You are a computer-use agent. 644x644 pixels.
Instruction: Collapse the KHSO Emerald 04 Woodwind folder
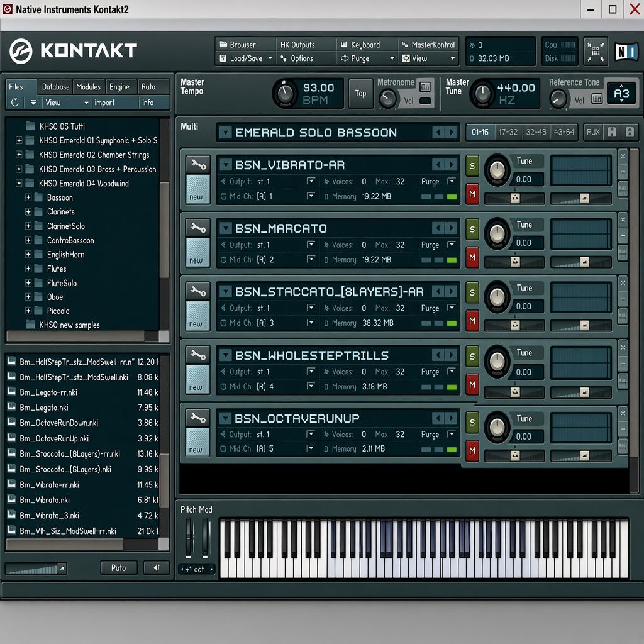click(x=19, y=183)
